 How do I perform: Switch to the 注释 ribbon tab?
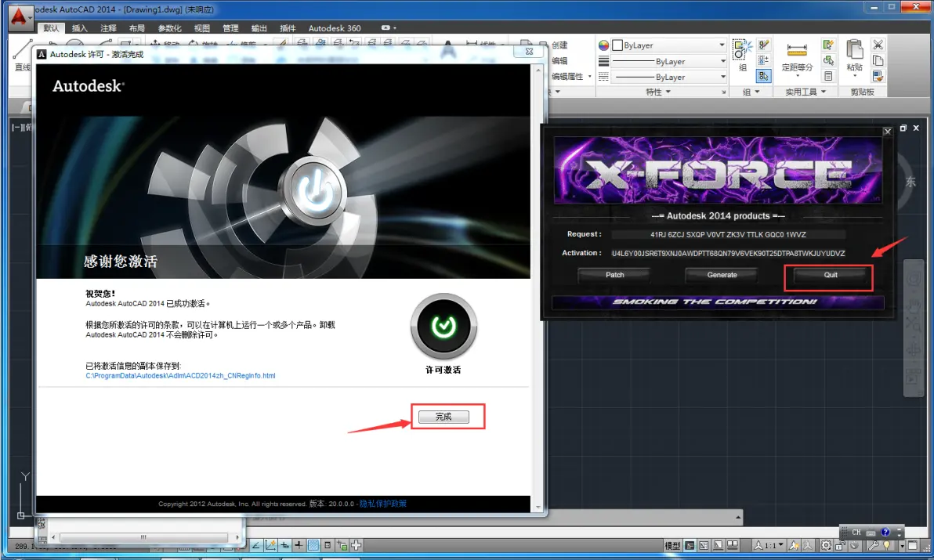[x=108, y=28]
